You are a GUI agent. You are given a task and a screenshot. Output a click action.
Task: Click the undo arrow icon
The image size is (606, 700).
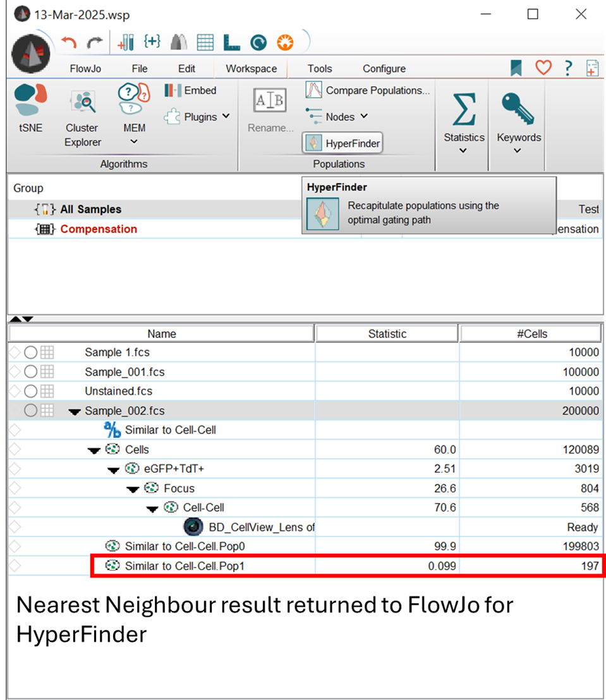click(70, 43)
